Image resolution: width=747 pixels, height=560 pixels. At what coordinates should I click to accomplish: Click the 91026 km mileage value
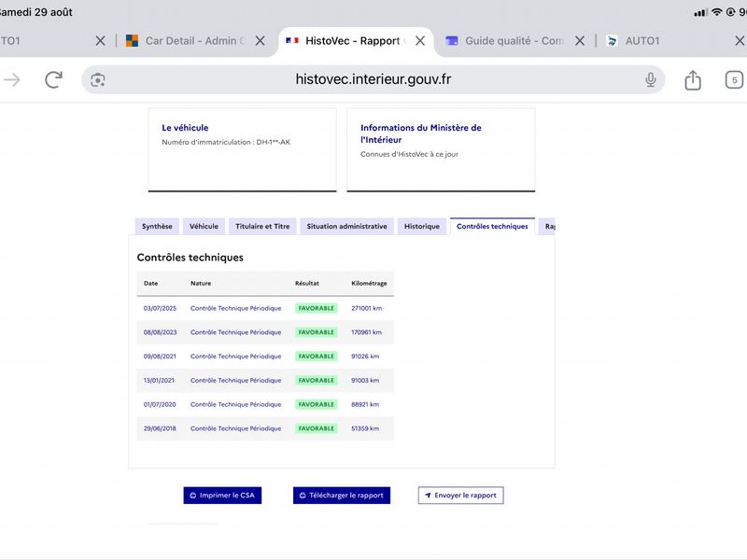(x=365, y=357)
